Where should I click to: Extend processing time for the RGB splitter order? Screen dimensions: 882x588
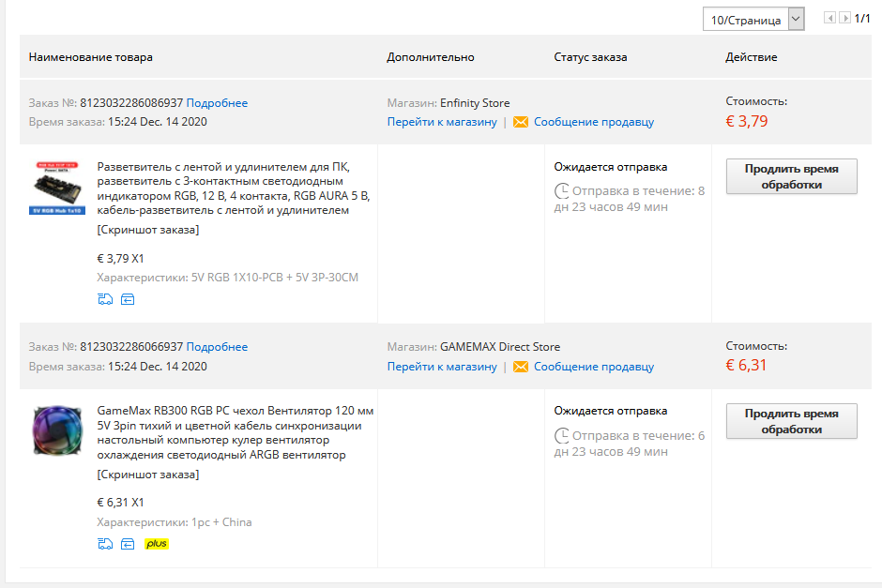pos(791,176)
